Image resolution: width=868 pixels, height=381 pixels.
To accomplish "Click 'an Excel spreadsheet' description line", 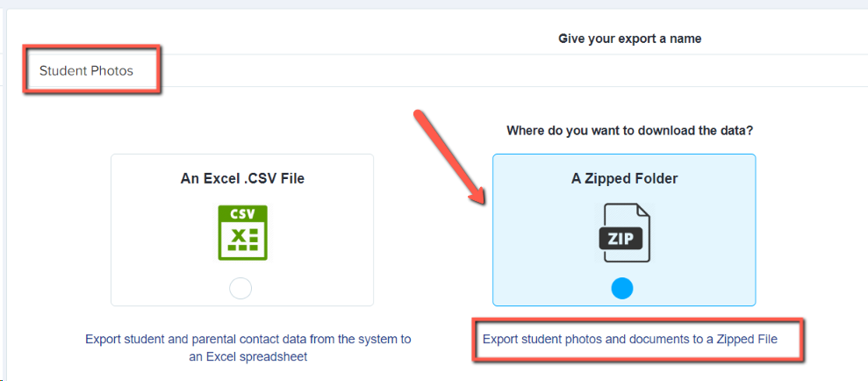I will click(x=248, y=357).
